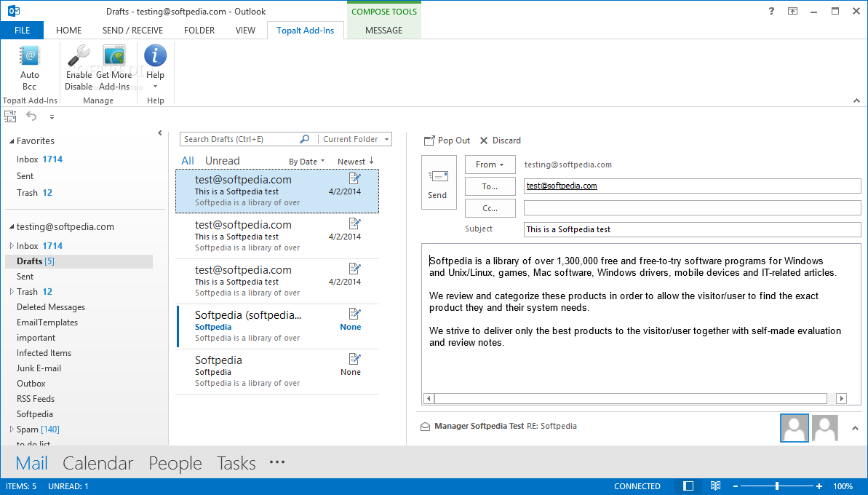Show All messages filter
Image resolution: width=868 pixels, height=495 pixels.
click(188, 161)
